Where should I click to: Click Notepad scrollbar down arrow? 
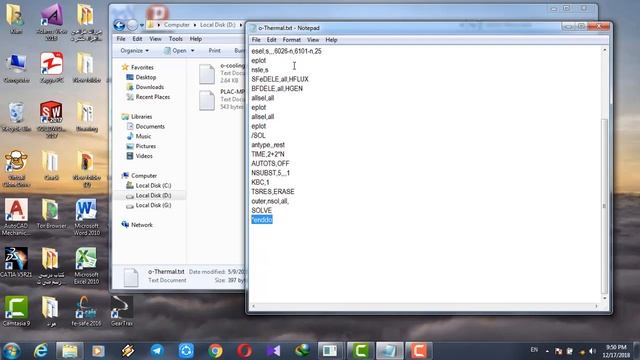(604, 298)
